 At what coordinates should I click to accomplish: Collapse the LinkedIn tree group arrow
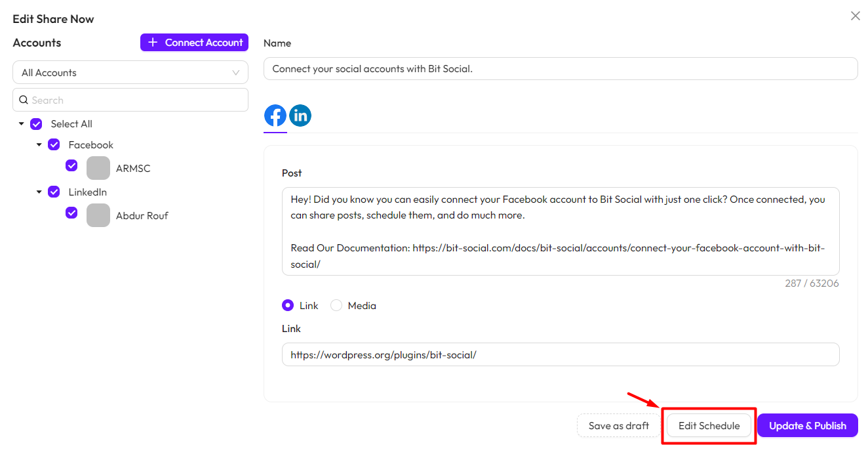[x=39, y=192]
